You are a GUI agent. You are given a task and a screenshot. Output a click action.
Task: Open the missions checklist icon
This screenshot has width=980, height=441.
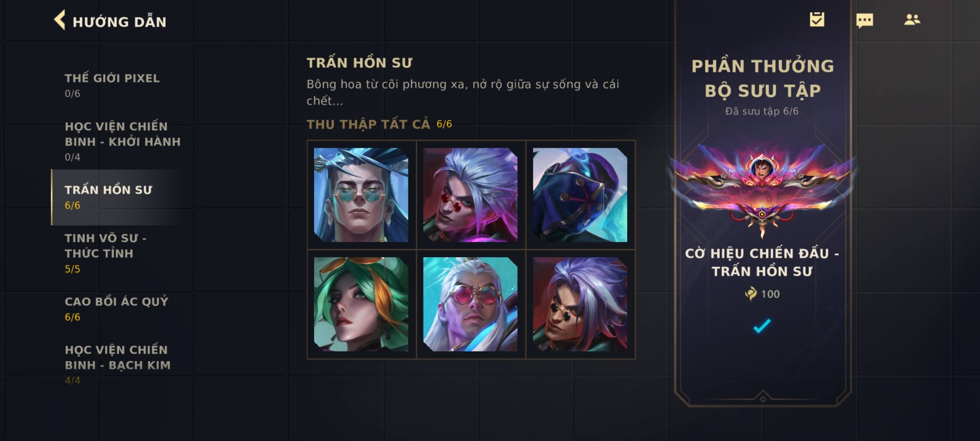pos(817,20)
